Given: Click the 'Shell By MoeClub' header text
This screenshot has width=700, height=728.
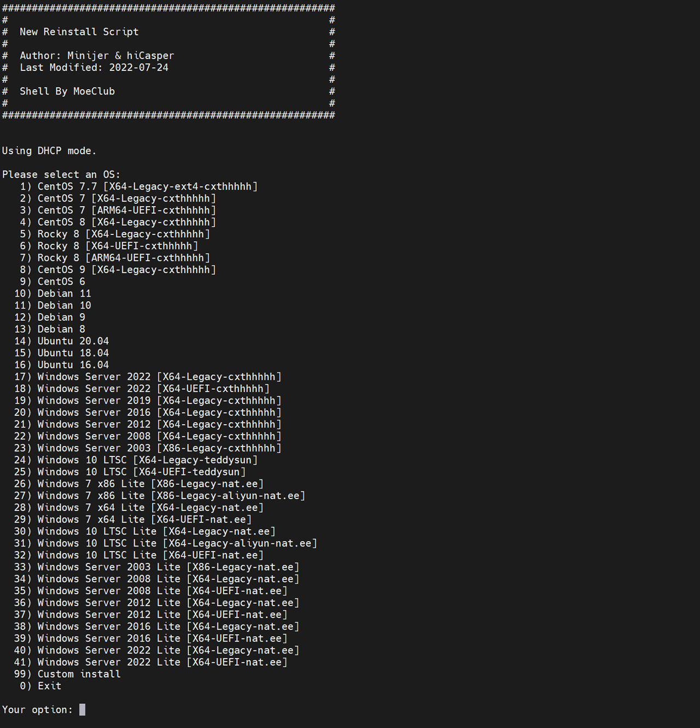Looking at the screenshot, I should coord(67,91).
